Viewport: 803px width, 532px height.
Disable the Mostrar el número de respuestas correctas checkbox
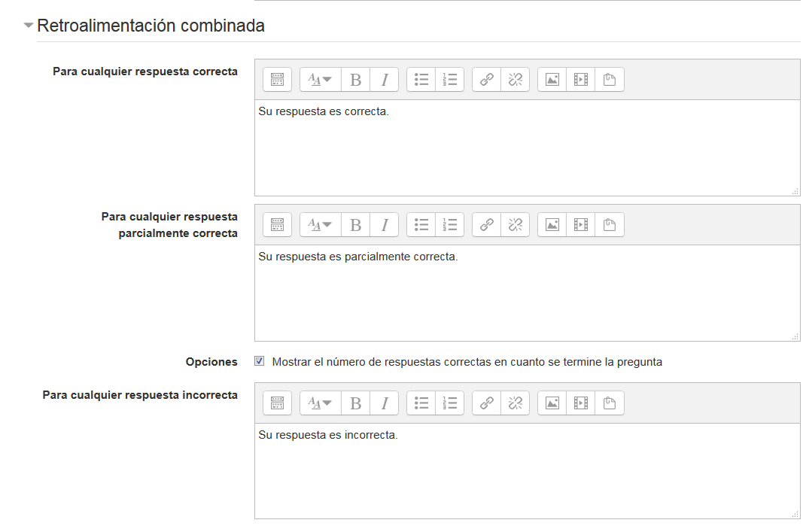(x=259, y=361)
